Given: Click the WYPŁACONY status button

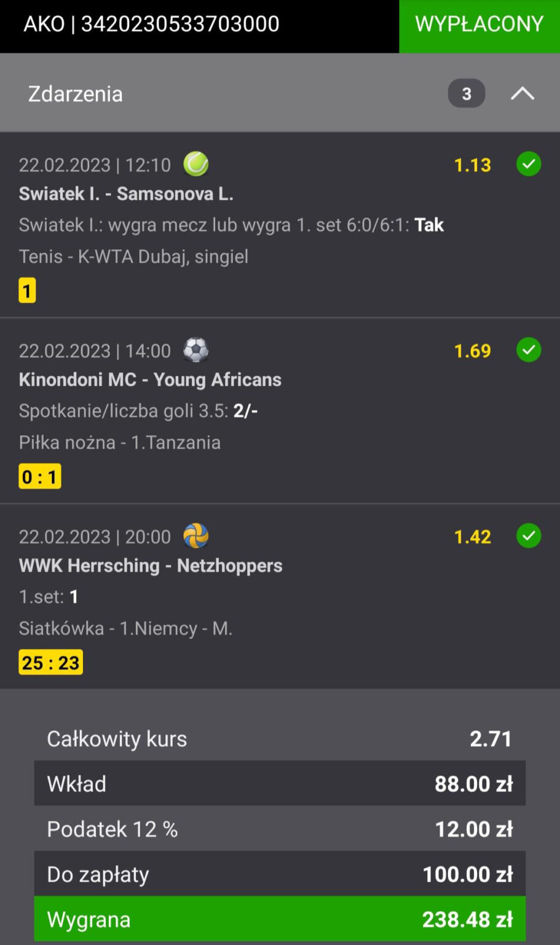Looking at the screenshot, I should [479, 25].
